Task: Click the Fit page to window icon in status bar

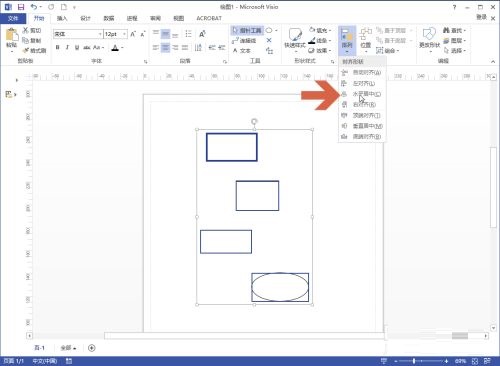Action: point(475,361)
